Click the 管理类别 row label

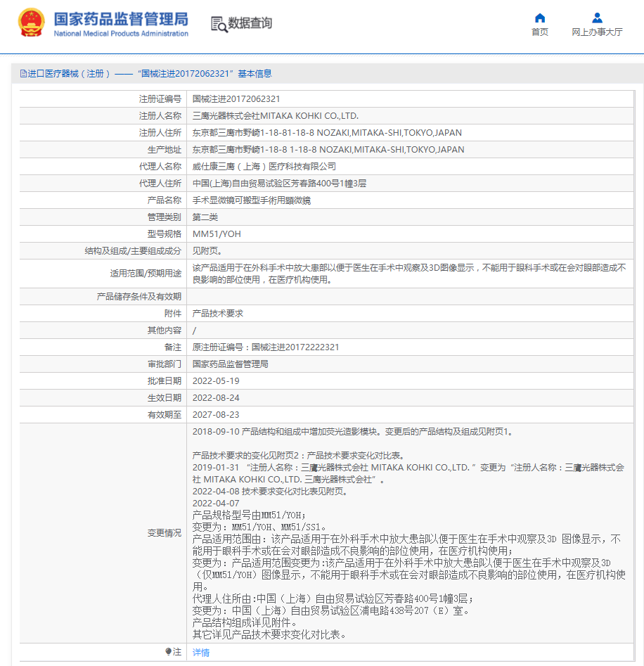165,217
